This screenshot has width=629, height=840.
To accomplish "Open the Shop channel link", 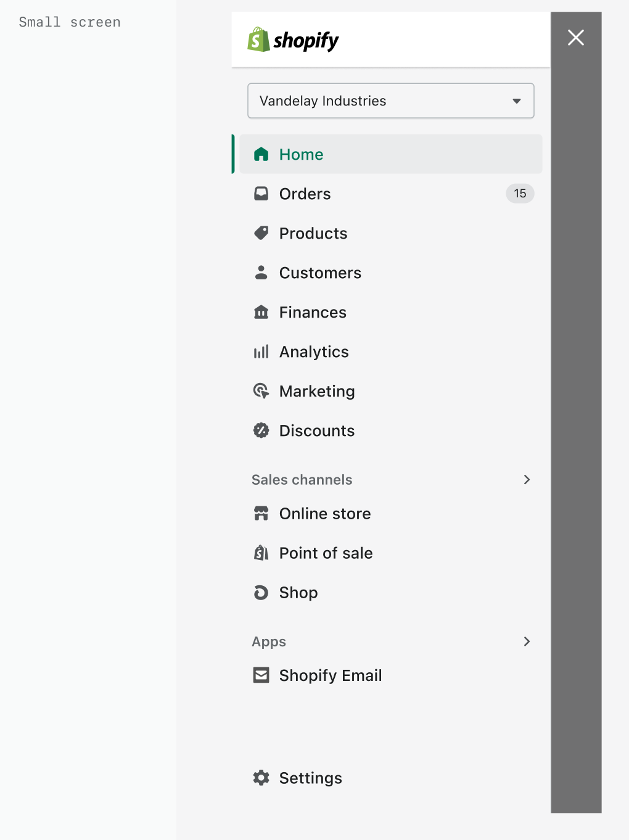I will coord(391,592).
